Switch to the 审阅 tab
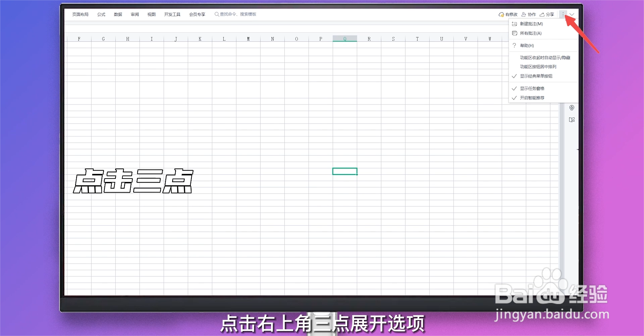644x336 pixels. tap(135, 14)
